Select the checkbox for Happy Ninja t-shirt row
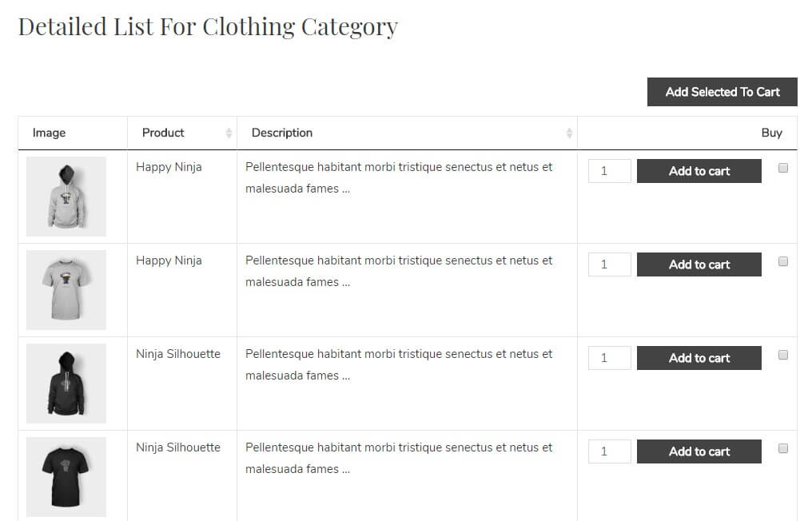 783,261
